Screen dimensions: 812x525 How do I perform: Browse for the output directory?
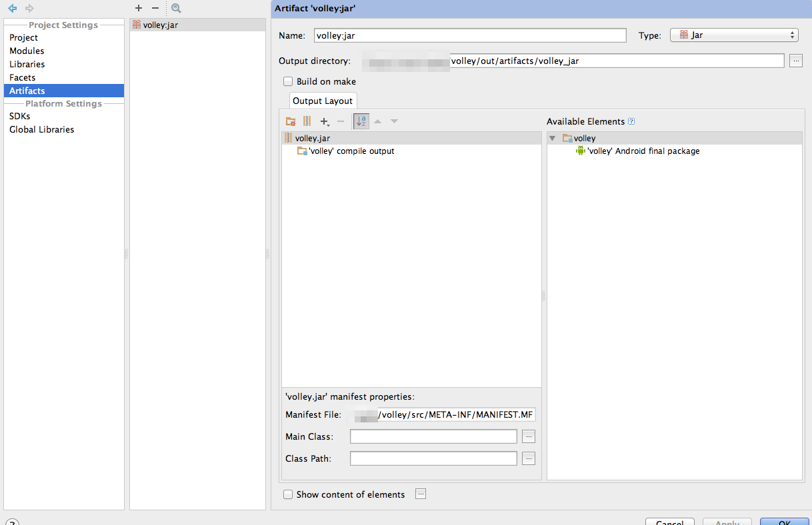click(796, 61)
